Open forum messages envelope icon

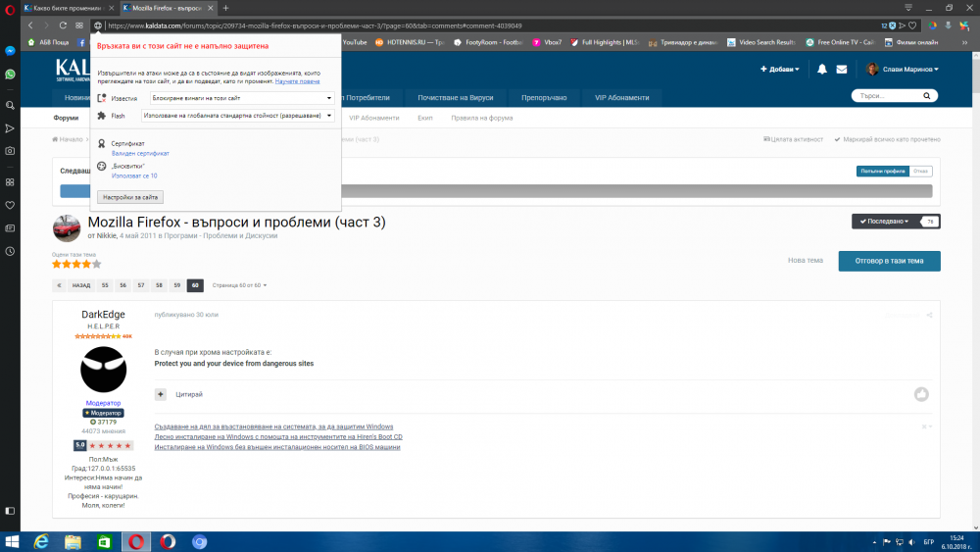coord(842,70)
